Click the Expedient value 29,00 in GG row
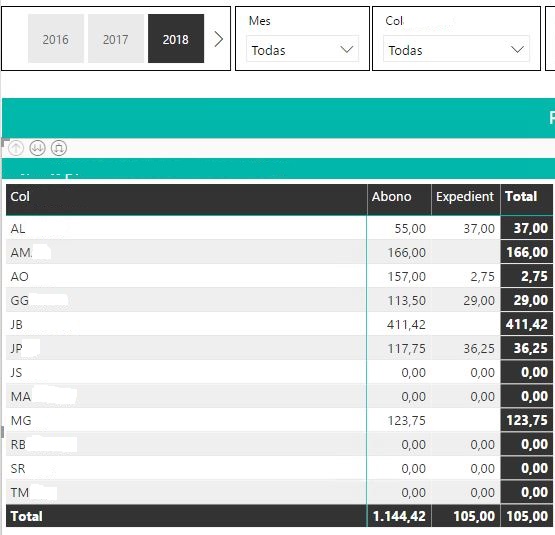Viewport: 555px width, 535px height. tap(479, 301)
